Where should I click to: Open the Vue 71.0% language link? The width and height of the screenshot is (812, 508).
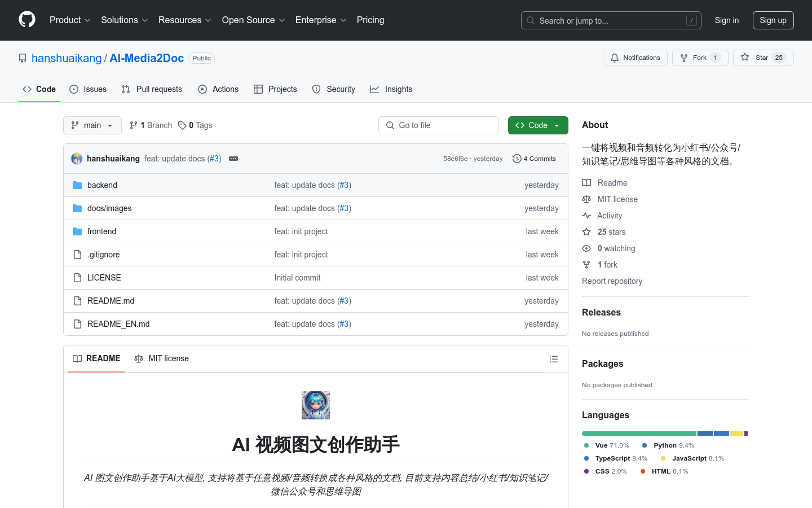607,445
